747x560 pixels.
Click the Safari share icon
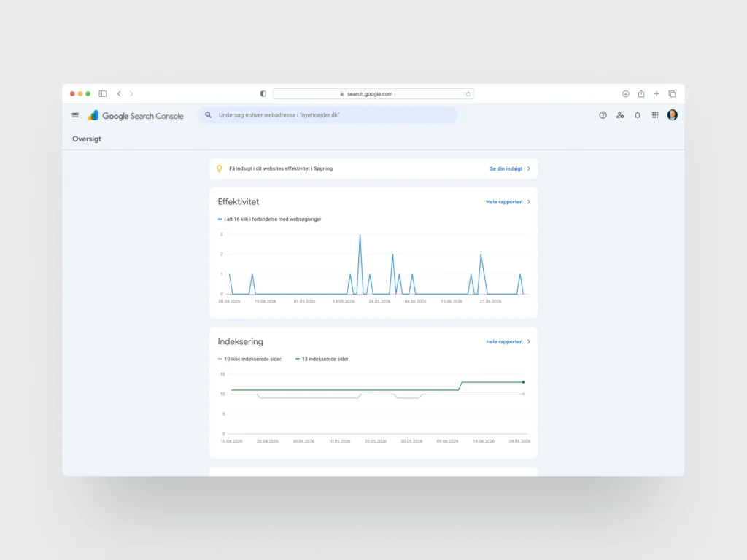641,94
